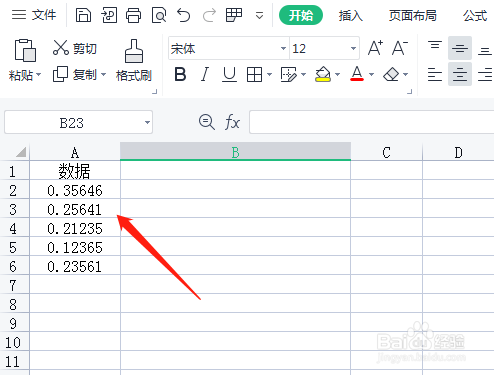This screenshot has width=494, height=375.
Task: Open font settings dialog launcher
Action: [410, 91]
